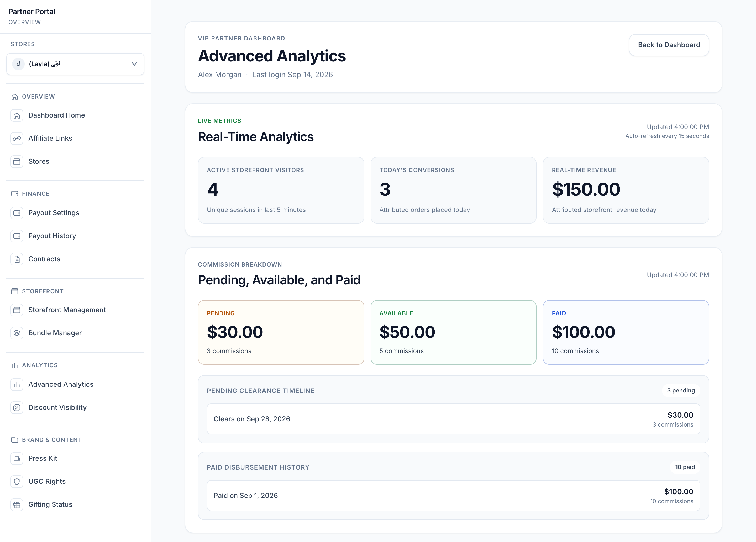The height and width of the screenshot is (542, 756).
Task: Click the Today's Conversions card
Action: pyautogui.click(x=453, y=190)
